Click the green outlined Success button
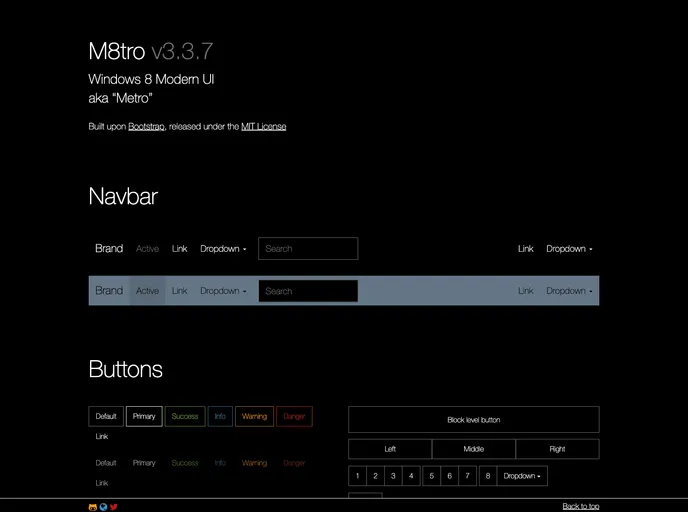 (x=185, y=416)
